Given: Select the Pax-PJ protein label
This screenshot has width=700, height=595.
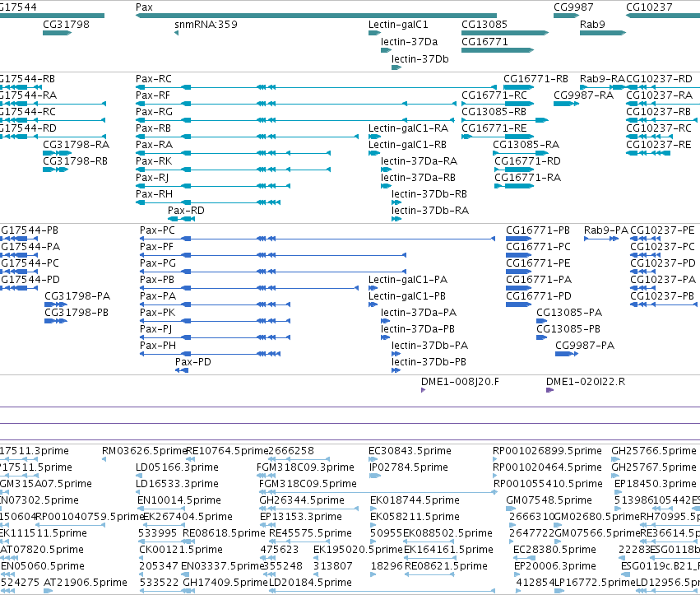Looking at the screenshot, I should (155, 329).
